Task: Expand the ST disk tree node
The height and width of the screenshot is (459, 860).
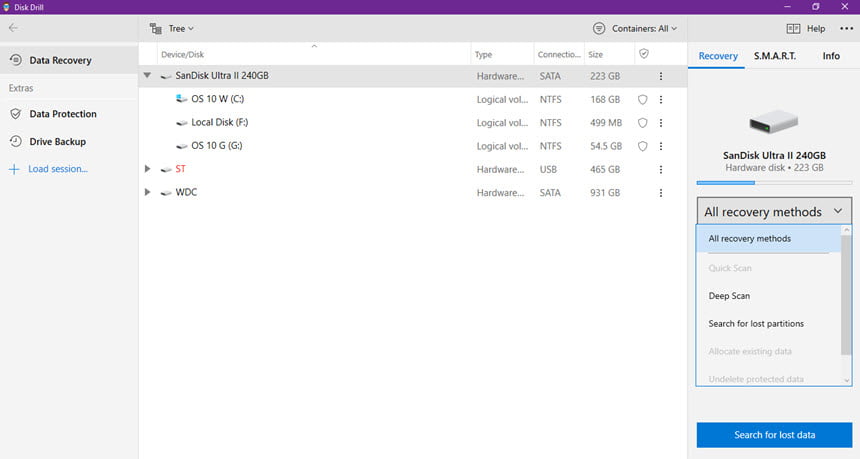Action: tap(147, 169)
